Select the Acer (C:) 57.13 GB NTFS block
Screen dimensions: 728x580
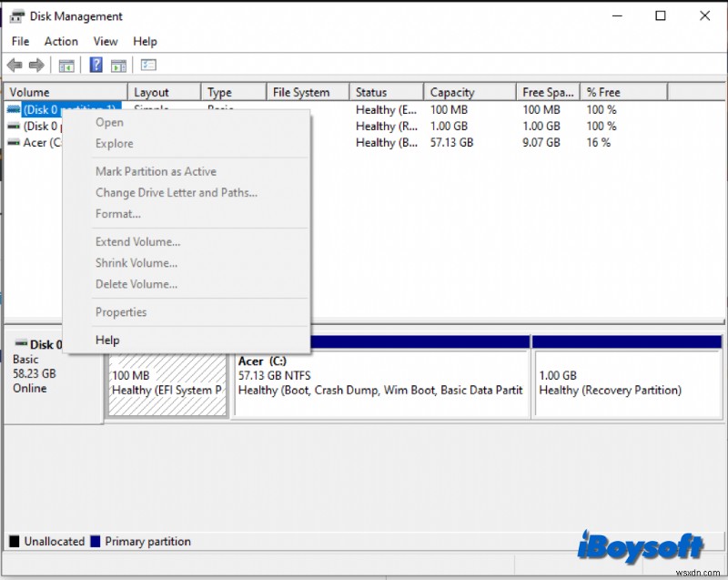[x=381, y=383]
